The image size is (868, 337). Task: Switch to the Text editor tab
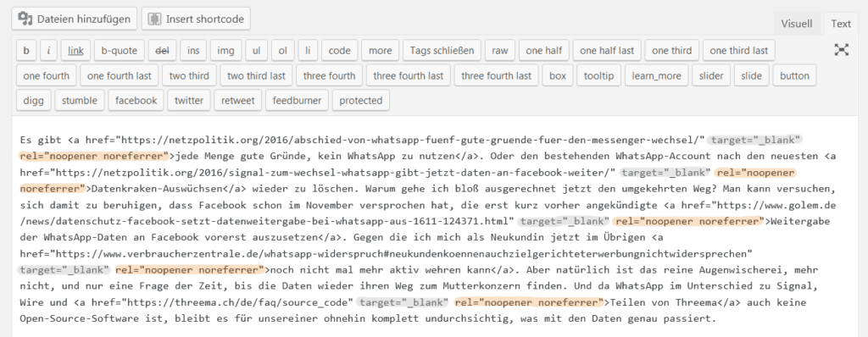pos(841,23)
